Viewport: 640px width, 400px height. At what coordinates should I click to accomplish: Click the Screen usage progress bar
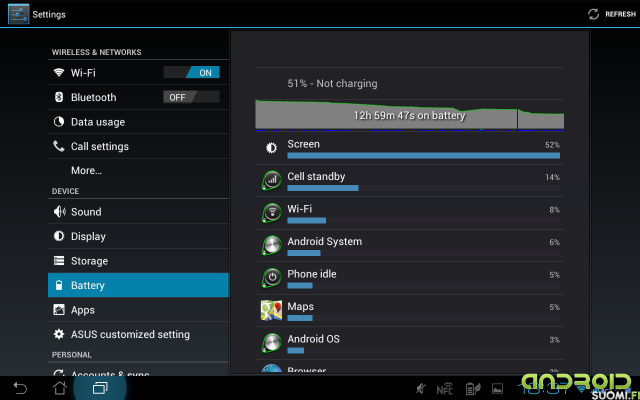click(x=424, y=156)
